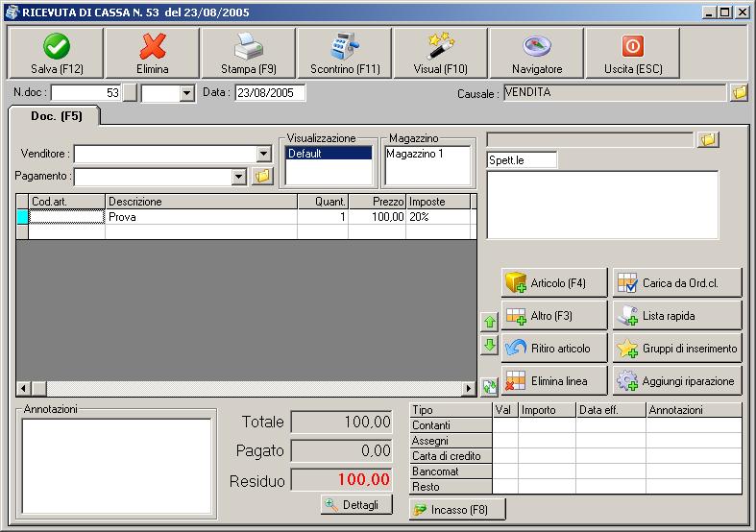Remove row with Elimina linea

554,381
